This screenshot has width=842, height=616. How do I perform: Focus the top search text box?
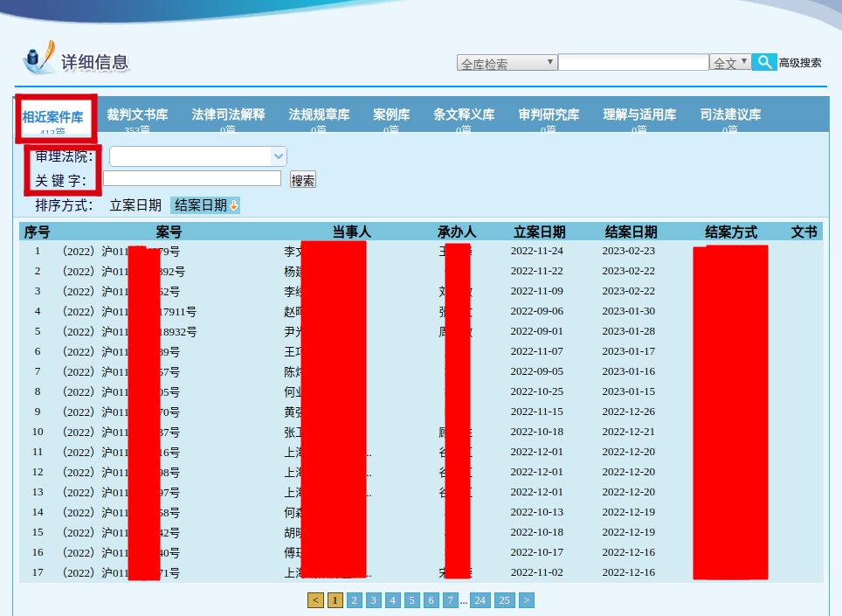[633, 63]
